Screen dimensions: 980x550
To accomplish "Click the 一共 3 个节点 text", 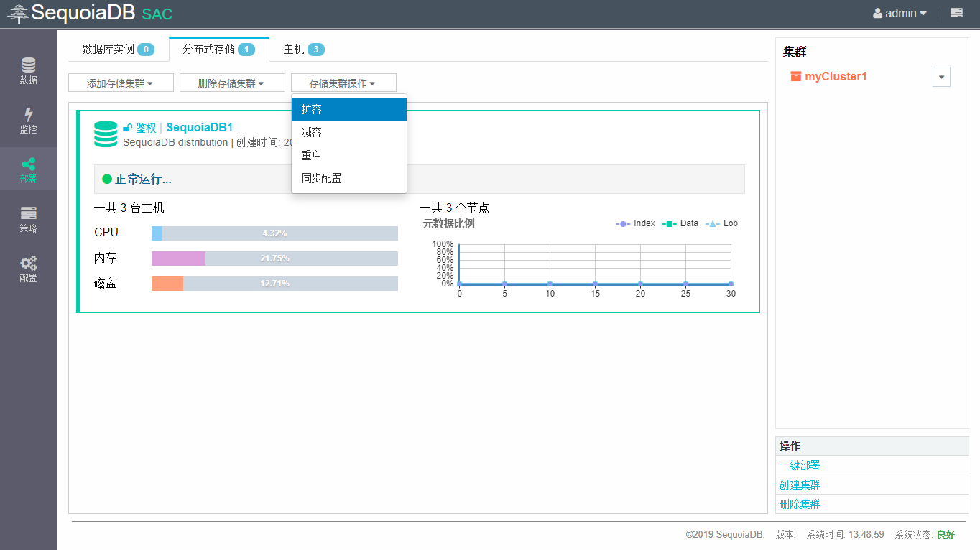I will point(455,208).
